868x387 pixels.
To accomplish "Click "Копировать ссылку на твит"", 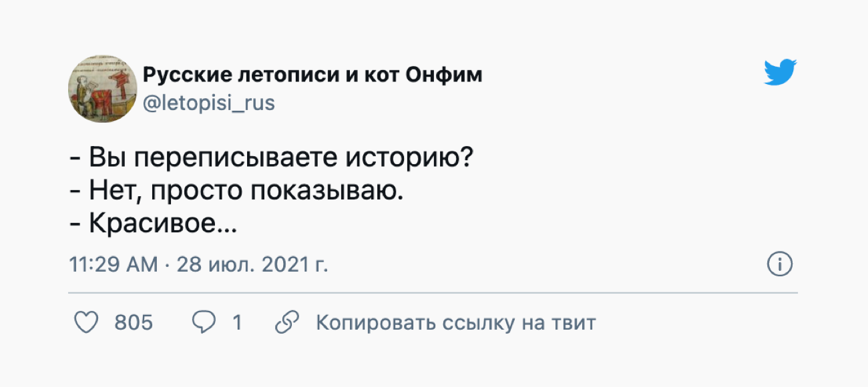I will point(455,323).
